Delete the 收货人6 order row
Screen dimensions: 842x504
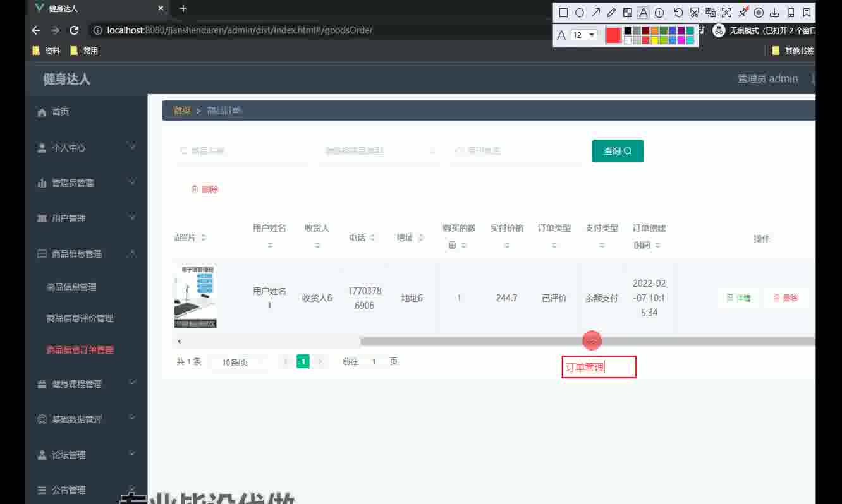[786, 298]
